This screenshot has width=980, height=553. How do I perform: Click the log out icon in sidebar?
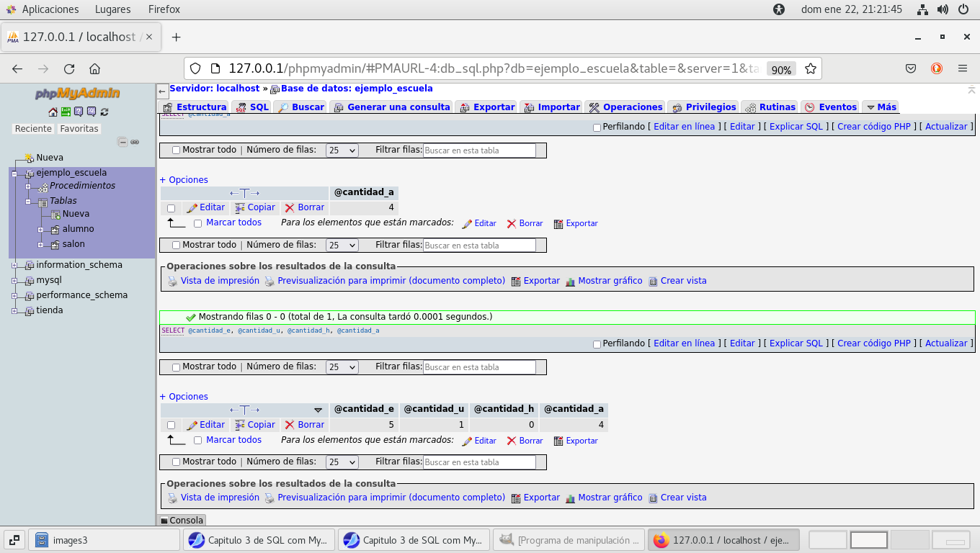click(x=66, y=112)
